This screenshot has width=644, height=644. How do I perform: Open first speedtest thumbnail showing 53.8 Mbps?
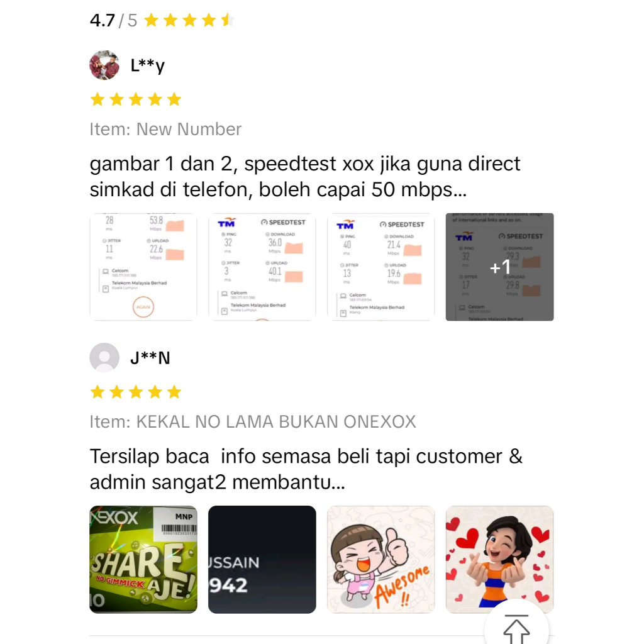click(x=143, y=267)
